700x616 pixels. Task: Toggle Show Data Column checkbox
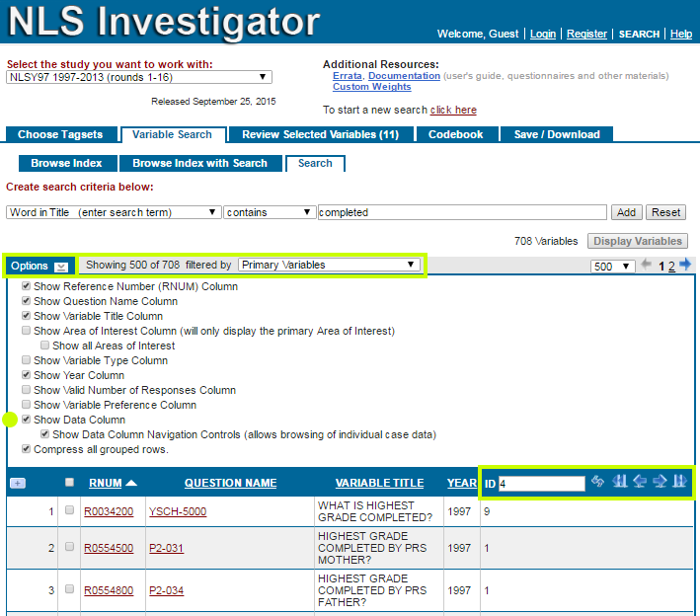[x=26, y=419]
